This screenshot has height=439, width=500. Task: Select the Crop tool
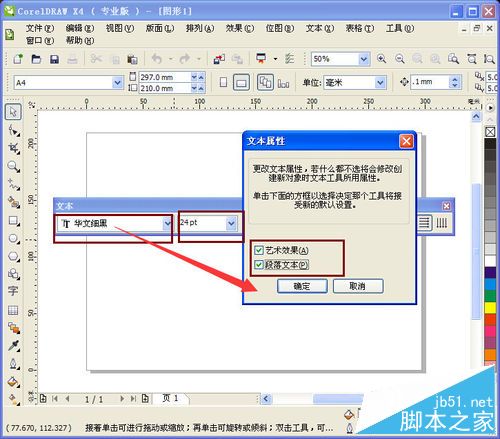pos(14,148)
